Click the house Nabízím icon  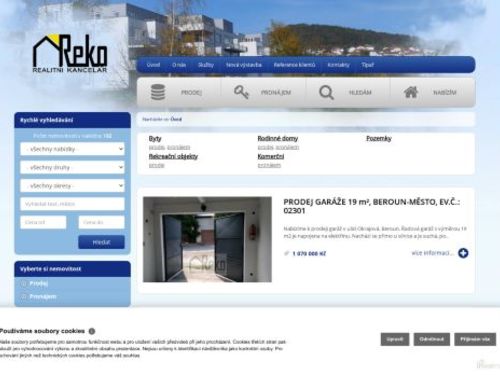tap(411, 92)
